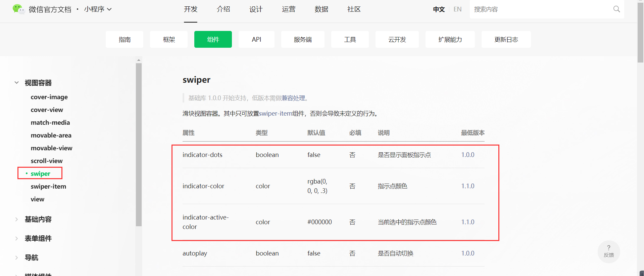Viewport: 644px width, 276px height.
Task: Click the 当前选中的指示点颜色 description
Action: click(407, 222)
